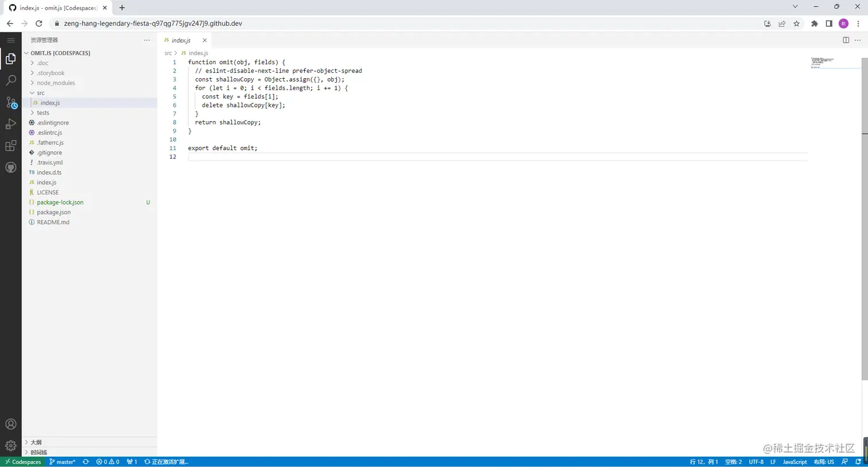Screen dimensions: 868x467
Task: Open .eslintrc.js file
Action: click(x=49, y=133)
